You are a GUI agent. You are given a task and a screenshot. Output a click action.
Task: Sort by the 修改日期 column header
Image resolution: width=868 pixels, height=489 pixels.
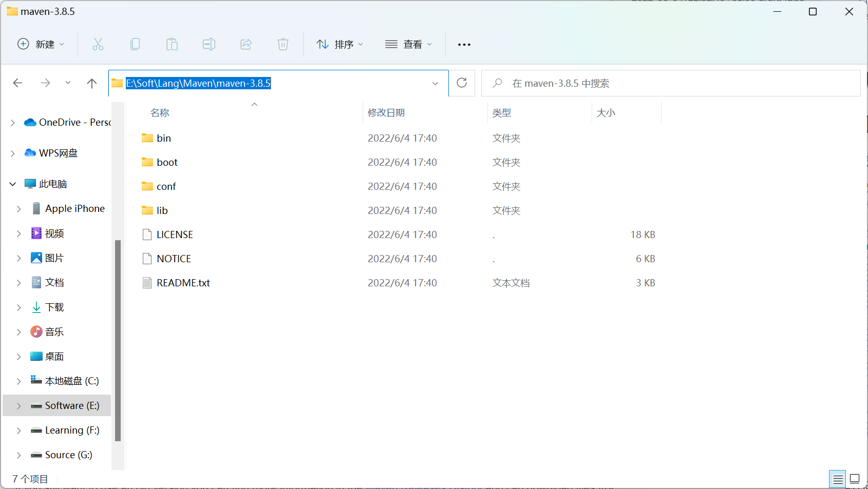point(386,113)
